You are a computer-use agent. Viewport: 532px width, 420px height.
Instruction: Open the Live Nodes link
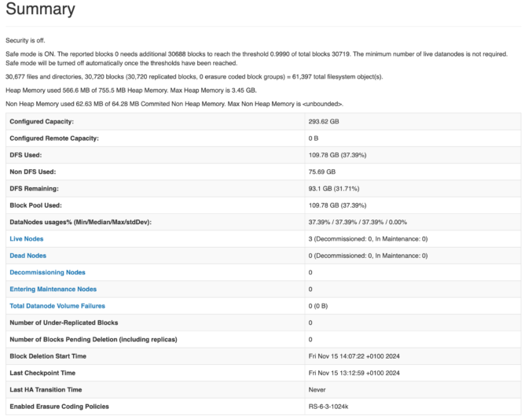coord(27,238)
